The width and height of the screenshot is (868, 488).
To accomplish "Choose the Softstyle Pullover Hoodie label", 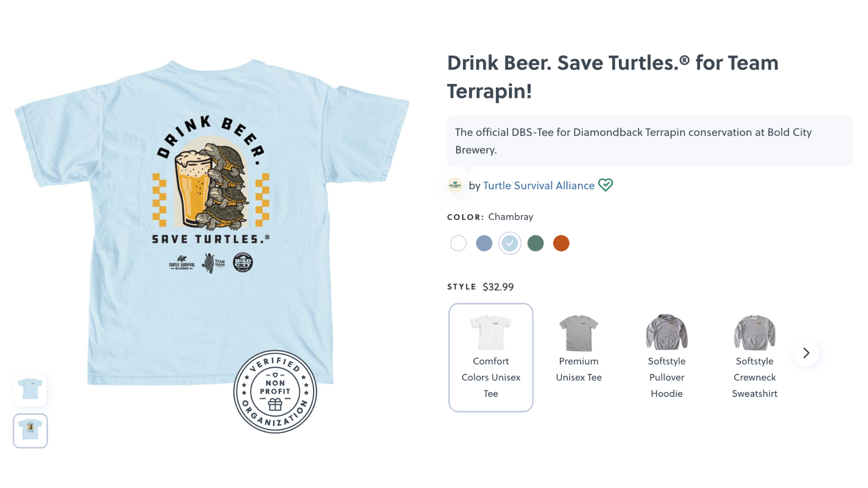I will pyautogui.click(x=666, y=377).
